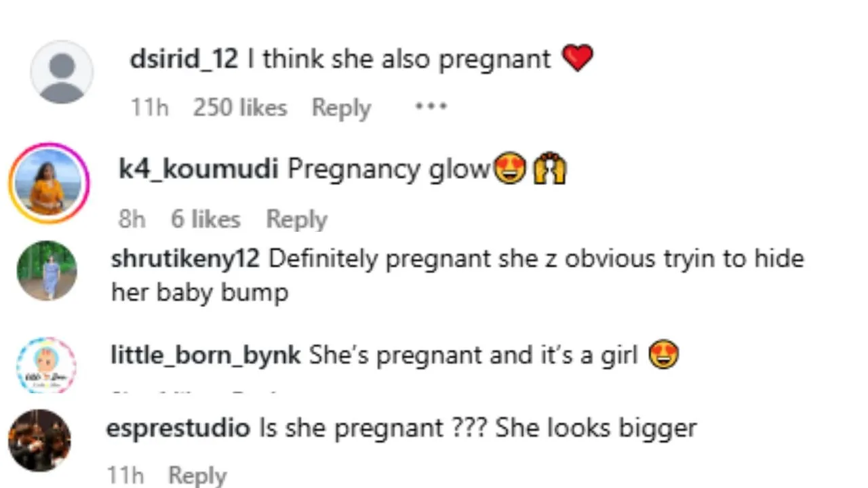Viewport: 868px width, 488px height.
Task: Open the dsirid_12 username link
Action: [x=184, y=60]
